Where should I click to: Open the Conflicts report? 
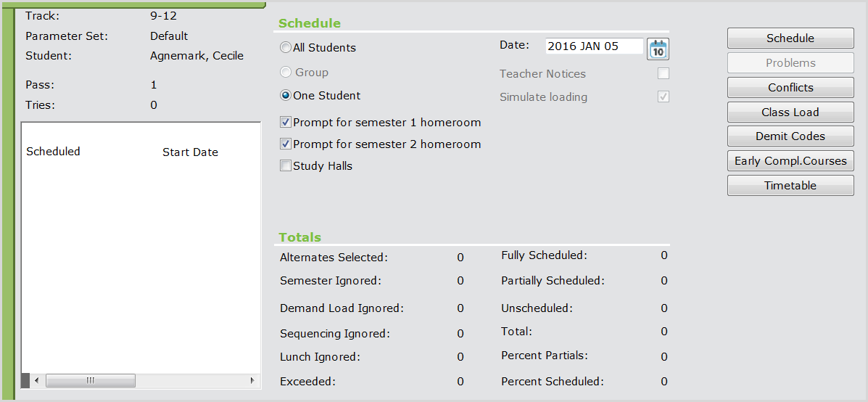[x=790, y=88]
